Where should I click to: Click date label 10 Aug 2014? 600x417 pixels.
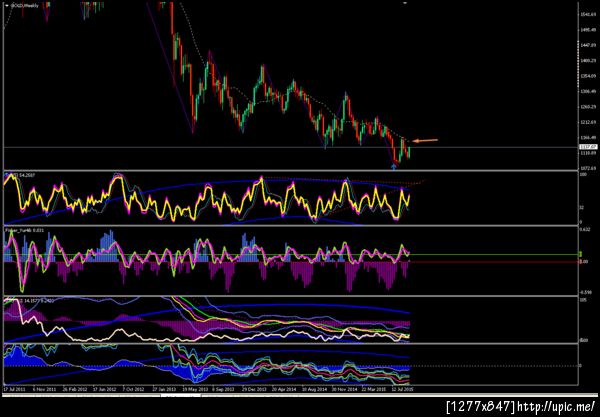[315, 389]
